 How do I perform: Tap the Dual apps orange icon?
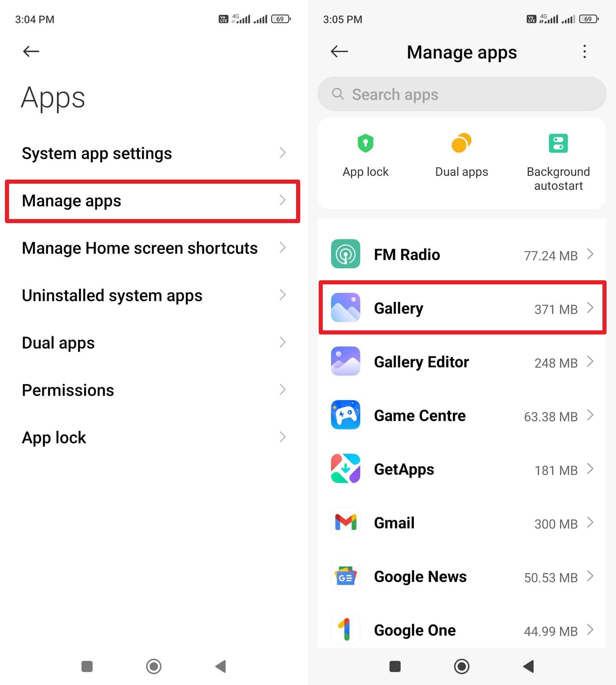461,143
